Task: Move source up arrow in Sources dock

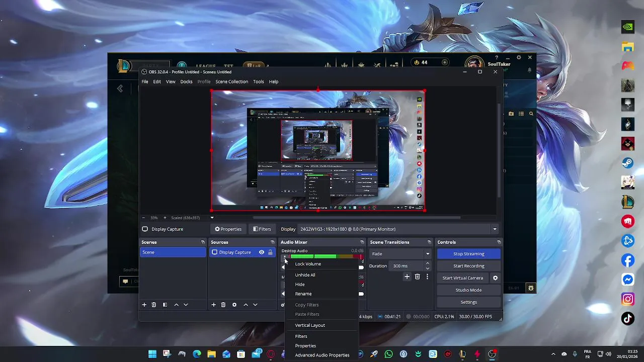Action: (246, 305)
